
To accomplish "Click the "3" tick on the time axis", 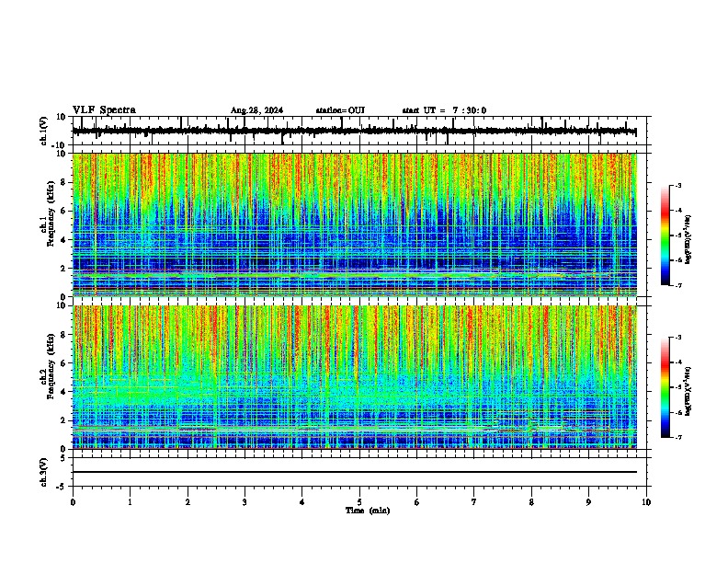I will tap(245, 502).
